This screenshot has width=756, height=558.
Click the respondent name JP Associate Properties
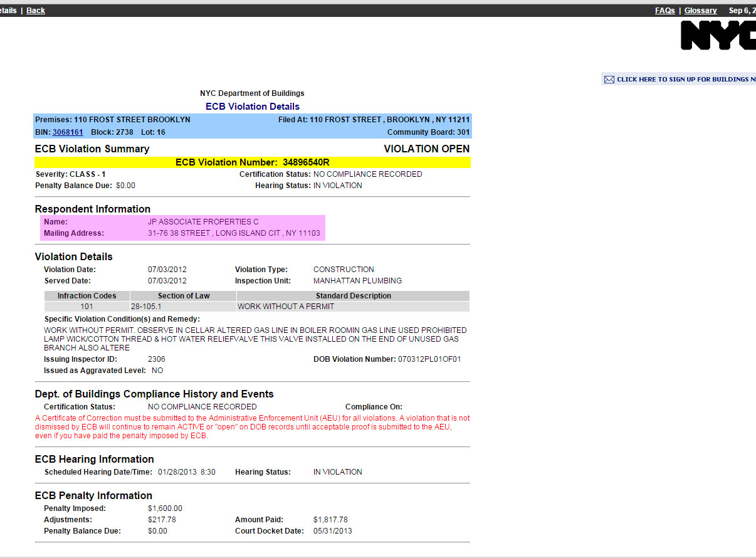[x=203, y=222]
